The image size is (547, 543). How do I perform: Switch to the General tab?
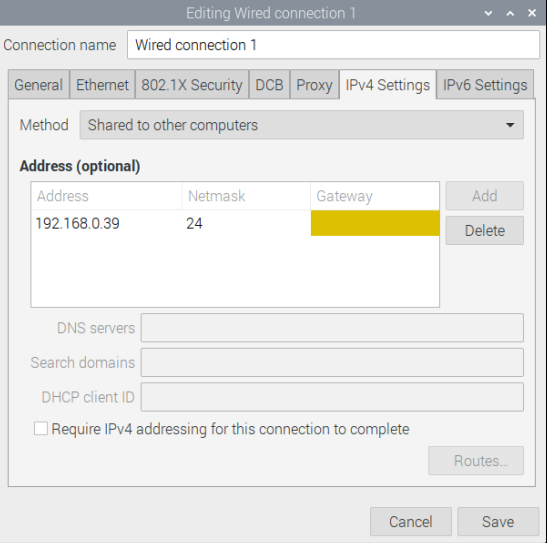tap(39, 85)
